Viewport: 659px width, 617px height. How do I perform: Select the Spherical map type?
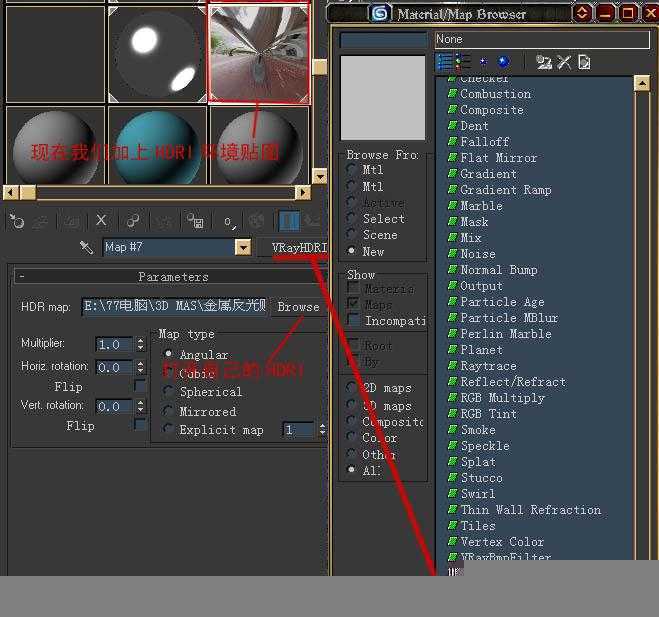tap(168, 391)
